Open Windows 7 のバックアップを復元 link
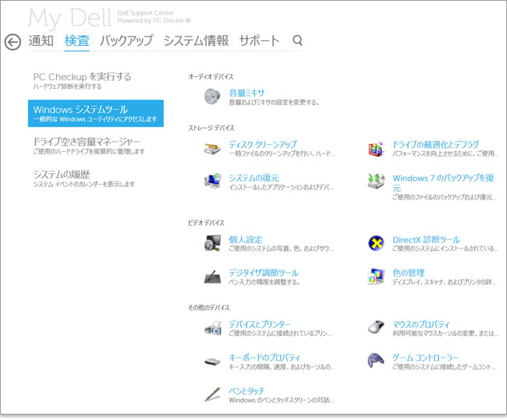 pyautogui.click(x=443, y=183)
